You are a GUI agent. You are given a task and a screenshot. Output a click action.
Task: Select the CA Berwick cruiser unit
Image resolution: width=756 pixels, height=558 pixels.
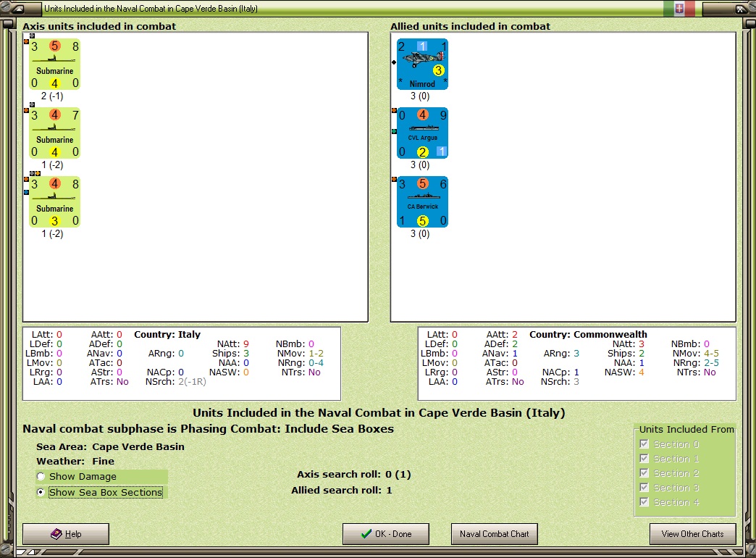(x=422, y=202)
